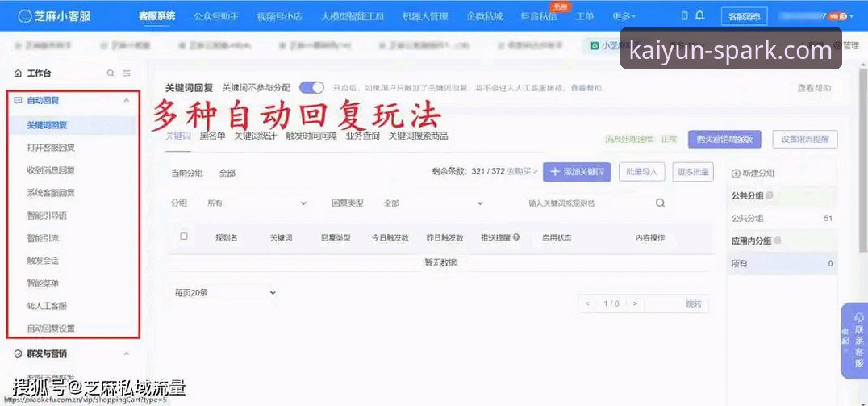Click the headset icon on 联系客服 float
Screen dimensions: 868x406
coord(859,317)
